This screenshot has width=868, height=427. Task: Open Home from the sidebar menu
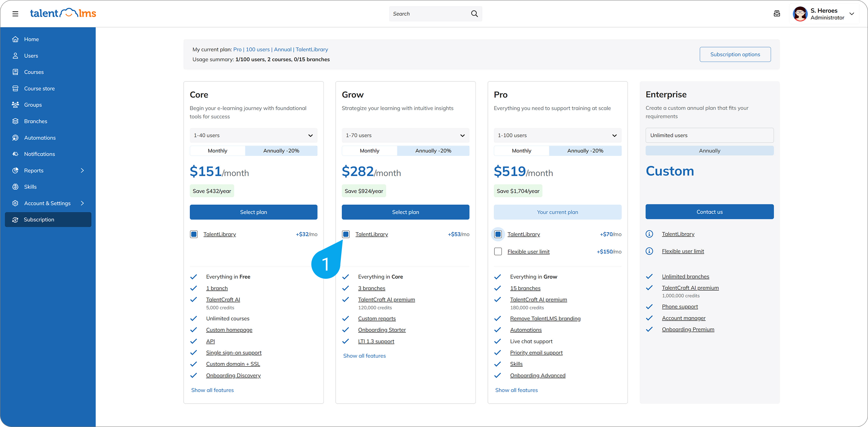[x=48, y=39]
